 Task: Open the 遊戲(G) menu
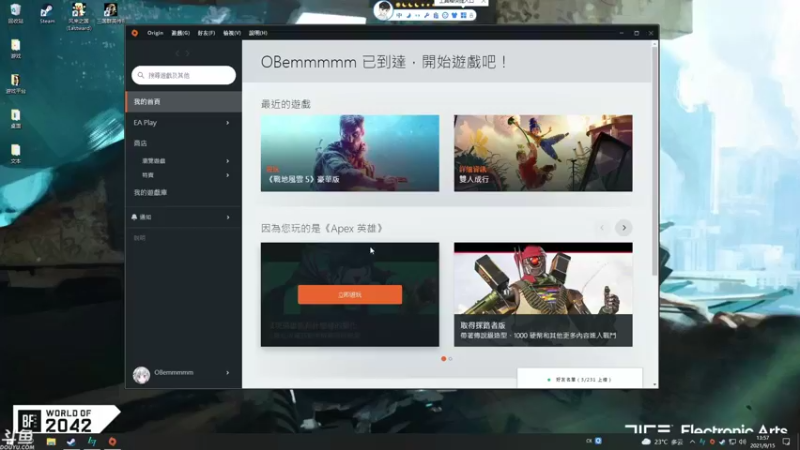tap(181, 33)
